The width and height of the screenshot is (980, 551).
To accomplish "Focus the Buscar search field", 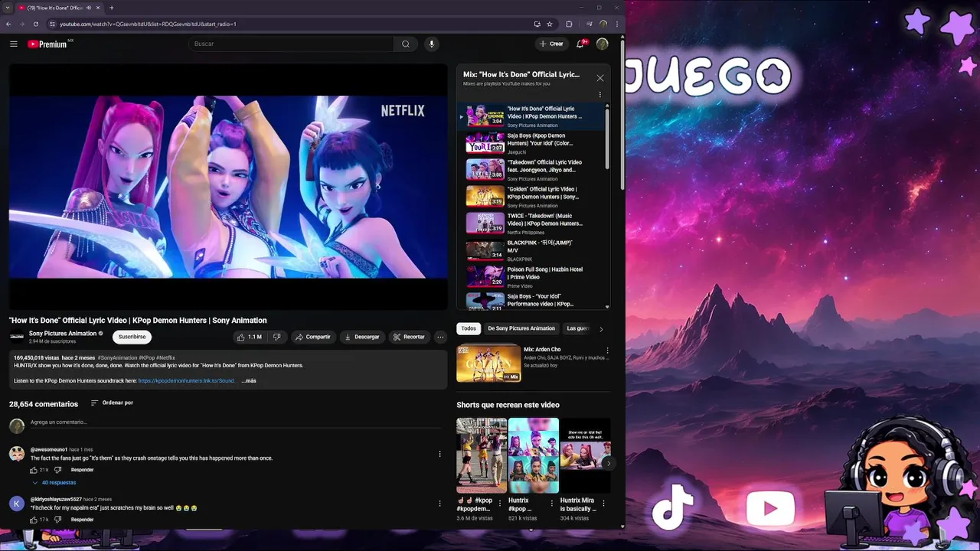I will [x=291, y=44].
